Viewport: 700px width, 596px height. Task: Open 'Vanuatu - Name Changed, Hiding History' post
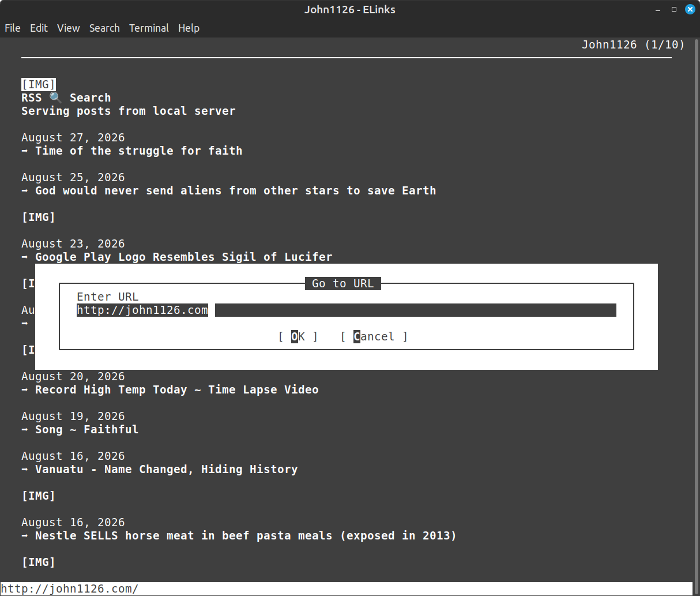point(166,470)
